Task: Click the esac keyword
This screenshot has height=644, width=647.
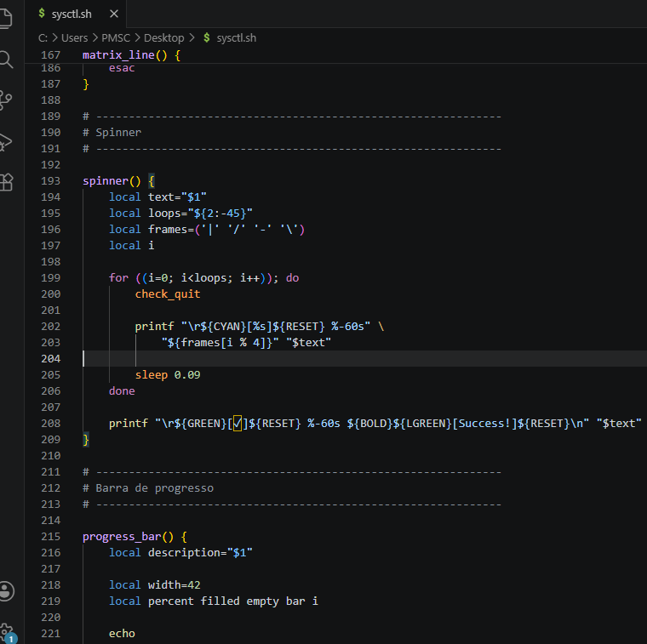Action: point(122,68)
